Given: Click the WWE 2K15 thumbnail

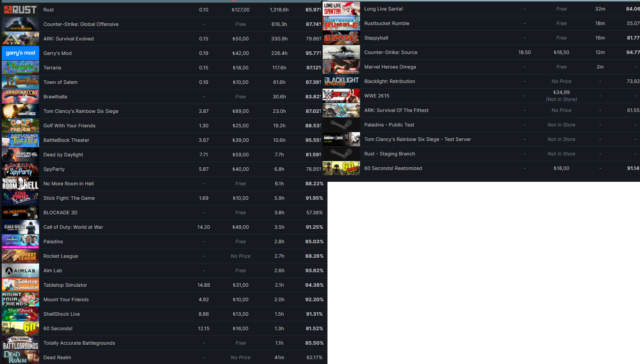Looking at the screenshot, I should click(341, 96).
